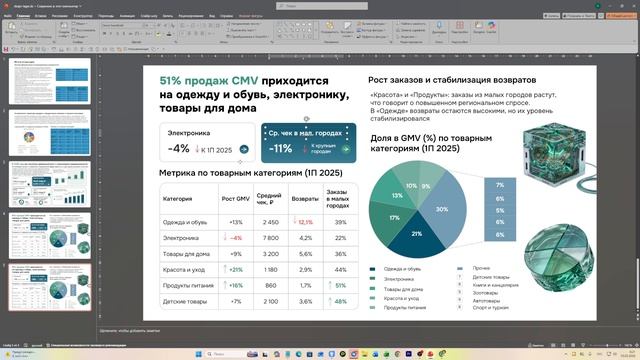Click the Quick Styles (Экспресс-стили) icon

347,28
